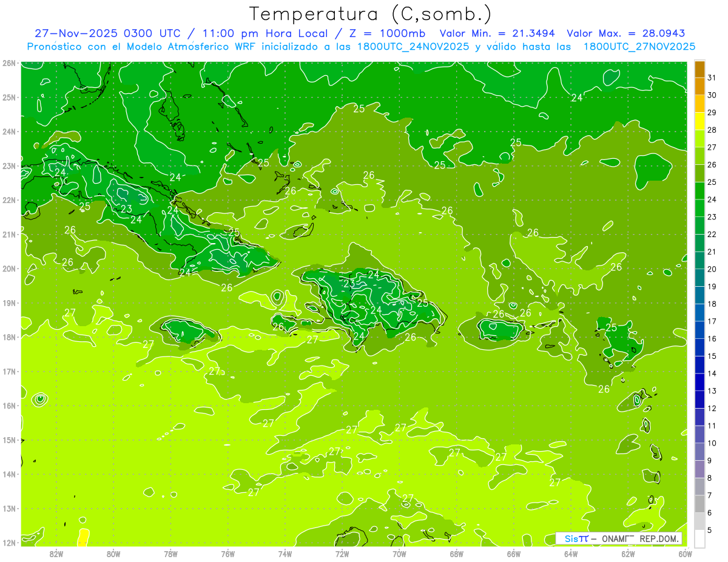Click the '66W' longitude axis label

click(x=514, y=554)
